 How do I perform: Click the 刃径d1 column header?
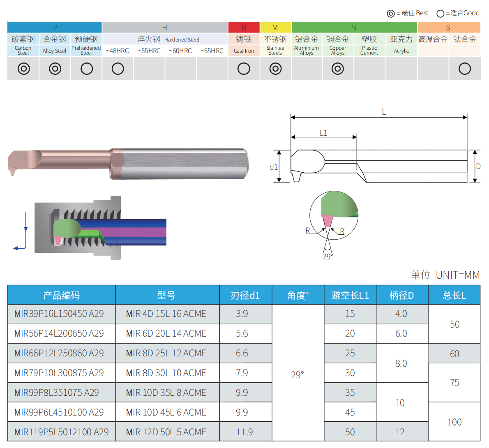(x=246, y=295)
